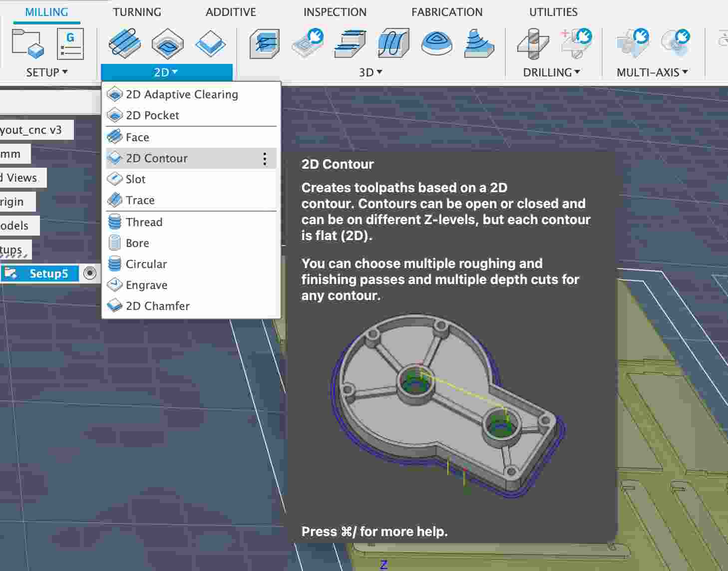
Task: Choose 2D Contour from the menu
Action: pos(191,158)
